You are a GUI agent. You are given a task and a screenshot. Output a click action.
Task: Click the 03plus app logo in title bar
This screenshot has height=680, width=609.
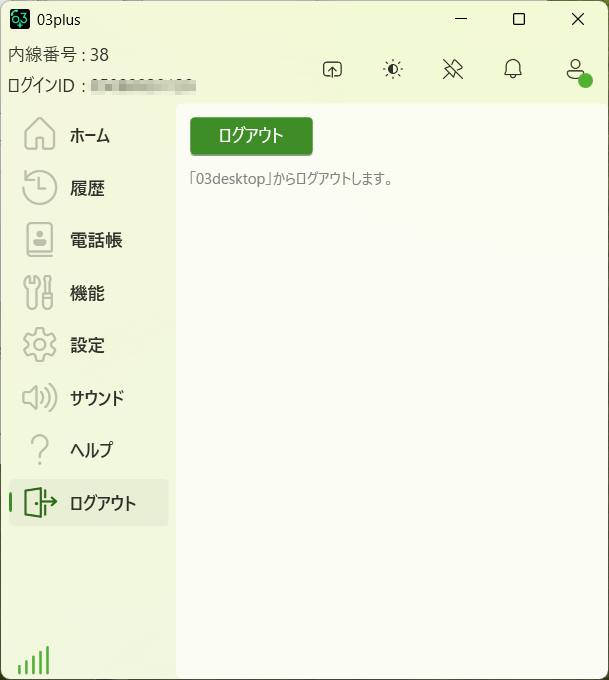[x=20, y=19]
